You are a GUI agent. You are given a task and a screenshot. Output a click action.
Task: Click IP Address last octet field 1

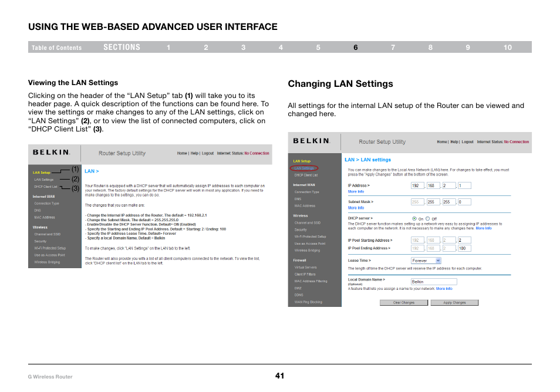464,185
